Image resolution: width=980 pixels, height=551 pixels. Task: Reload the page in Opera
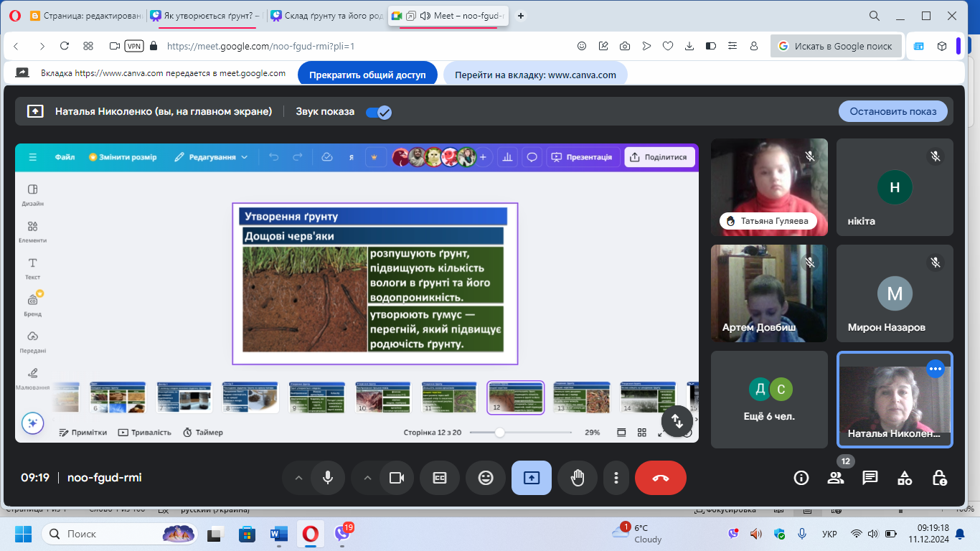[x=65, y=46]
